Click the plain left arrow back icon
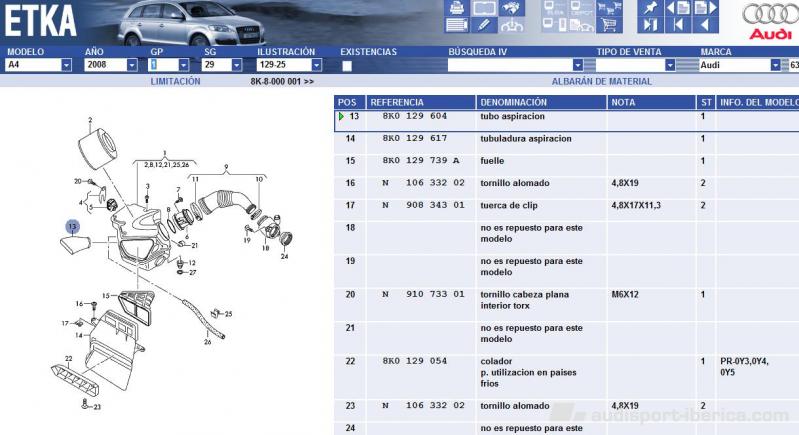This screenshot has height=435, width=799. [x=706, y=25]
